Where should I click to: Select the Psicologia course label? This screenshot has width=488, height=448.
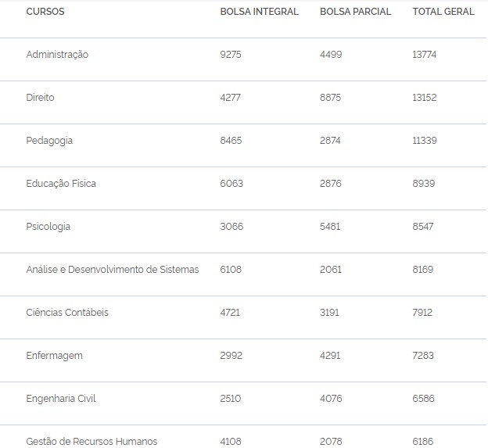[x=48, y=227]
